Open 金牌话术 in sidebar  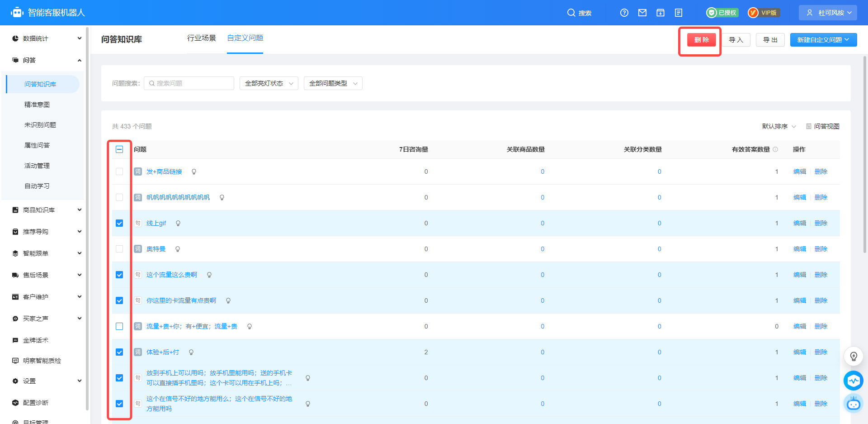click(36, 340)
